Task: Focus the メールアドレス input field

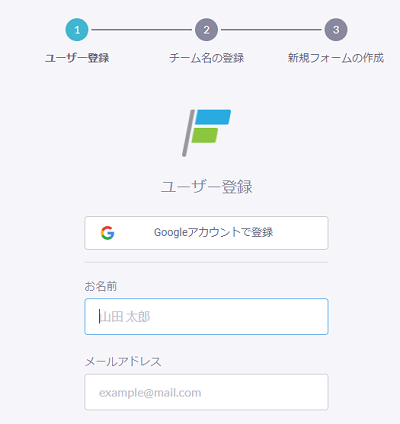Action: click(206, 392)
